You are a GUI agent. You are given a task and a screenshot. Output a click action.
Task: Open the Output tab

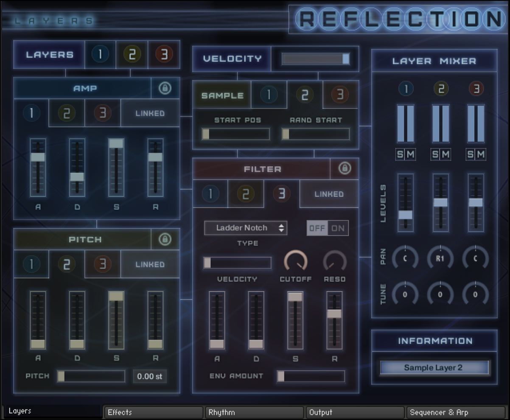[355, 412]
